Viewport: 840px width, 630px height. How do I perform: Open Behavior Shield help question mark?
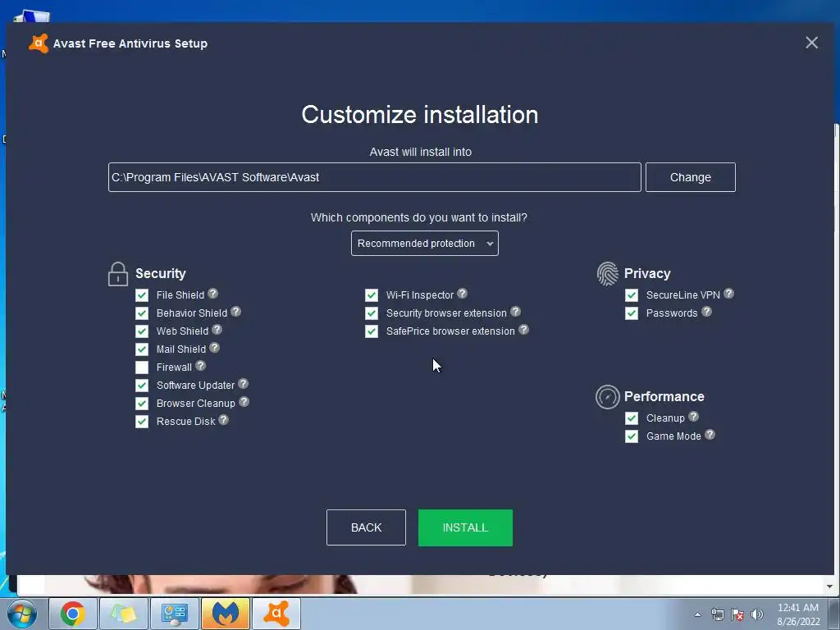(235, 312)
